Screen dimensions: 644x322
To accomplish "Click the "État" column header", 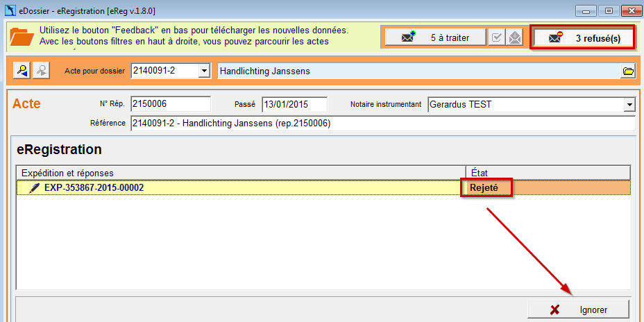I will 548,173.
